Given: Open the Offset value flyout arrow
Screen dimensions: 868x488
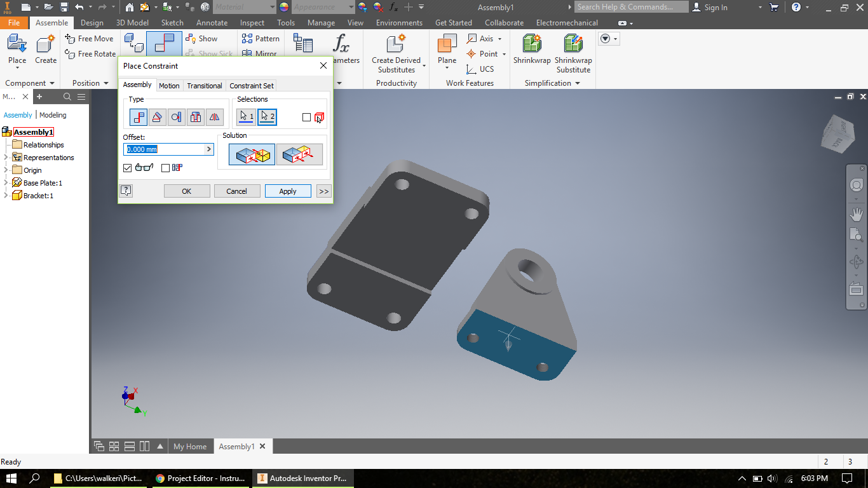Looking at the screenshot, I should [x=208, y=149].
